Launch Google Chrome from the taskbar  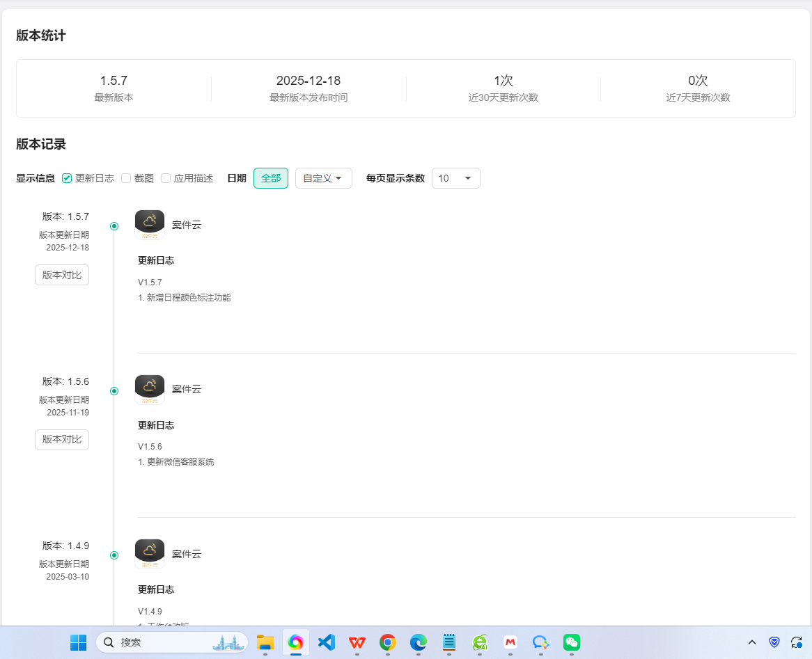tap(388, 642)
